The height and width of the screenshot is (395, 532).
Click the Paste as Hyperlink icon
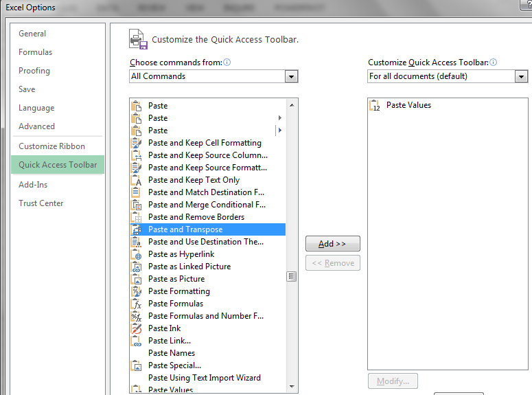pyautogui.click(x=137, y=254)
